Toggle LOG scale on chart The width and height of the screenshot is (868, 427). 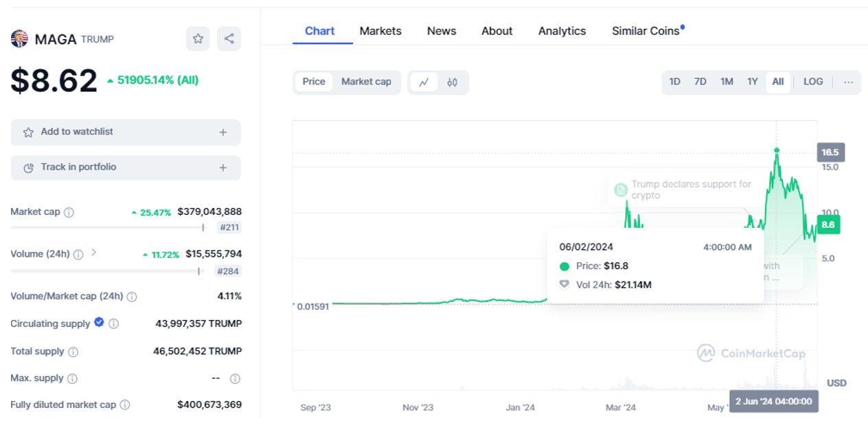click(x=812, y=82)
